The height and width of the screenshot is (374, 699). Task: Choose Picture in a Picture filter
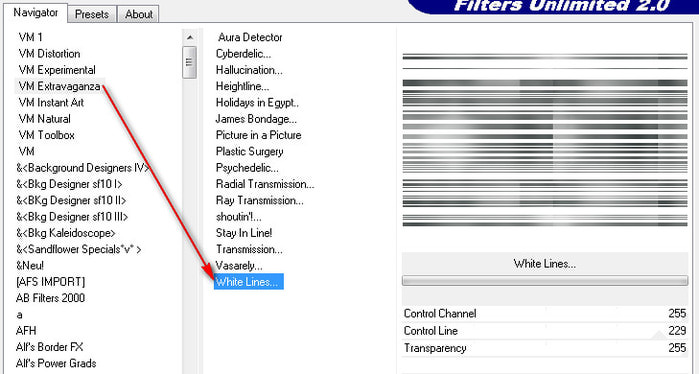coord(259,135)
